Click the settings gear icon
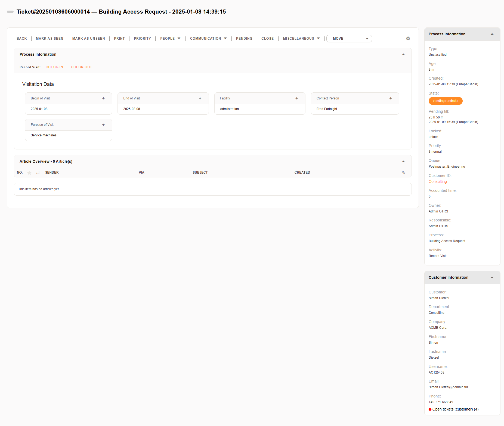504x426 pixels. click(408, 39)
